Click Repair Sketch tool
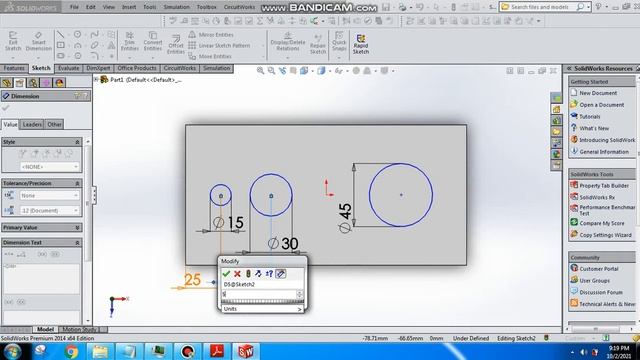Viewport: 640px width, 360px height. (318, 44)
